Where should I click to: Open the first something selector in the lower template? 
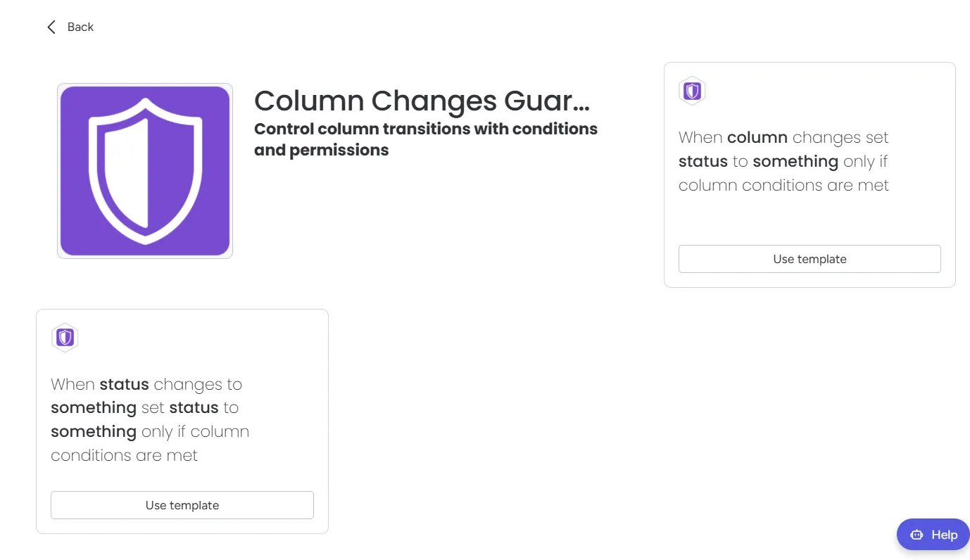(93, 407)
